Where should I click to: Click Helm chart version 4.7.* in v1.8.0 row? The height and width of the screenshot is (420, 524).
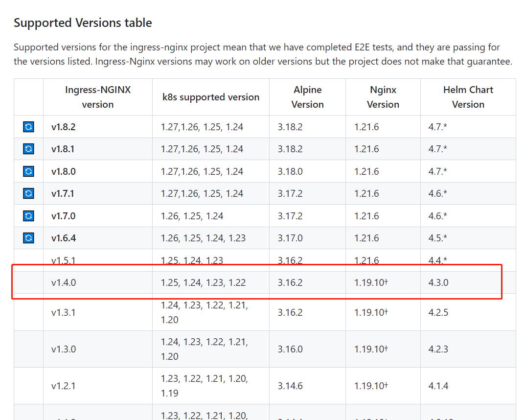pos(468,171)
